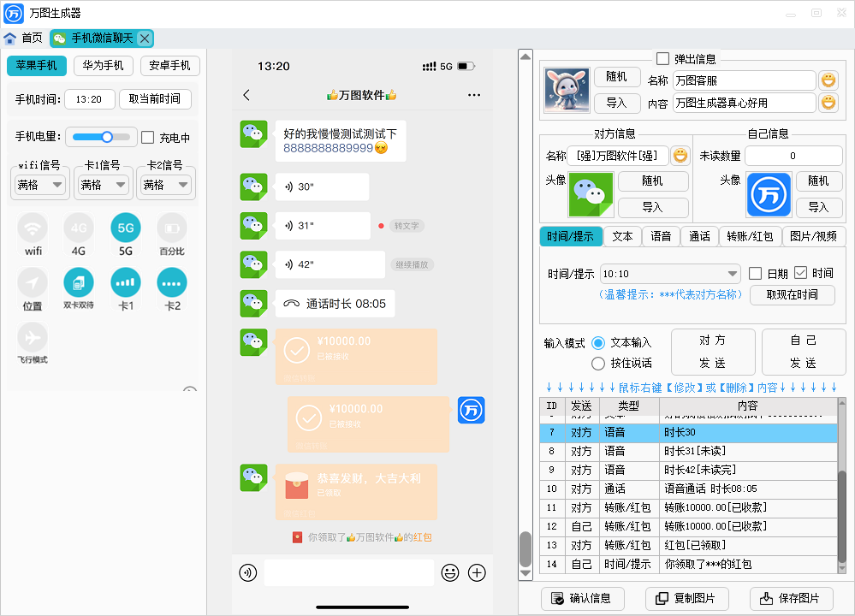Select the 华为手机 phone type

click(103, 65)
